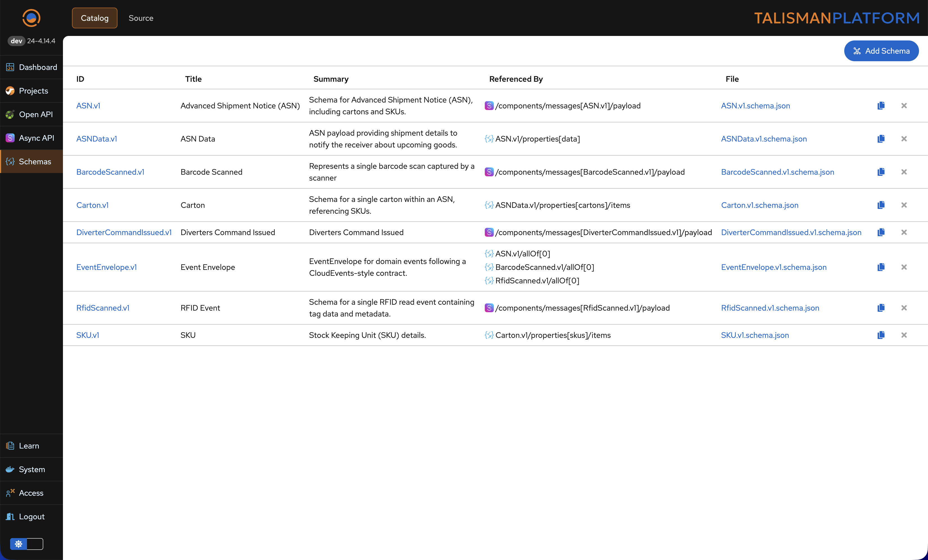Toggle the light/dark theme switch
This screenshot has width=928, height=560.
[27, 544]
